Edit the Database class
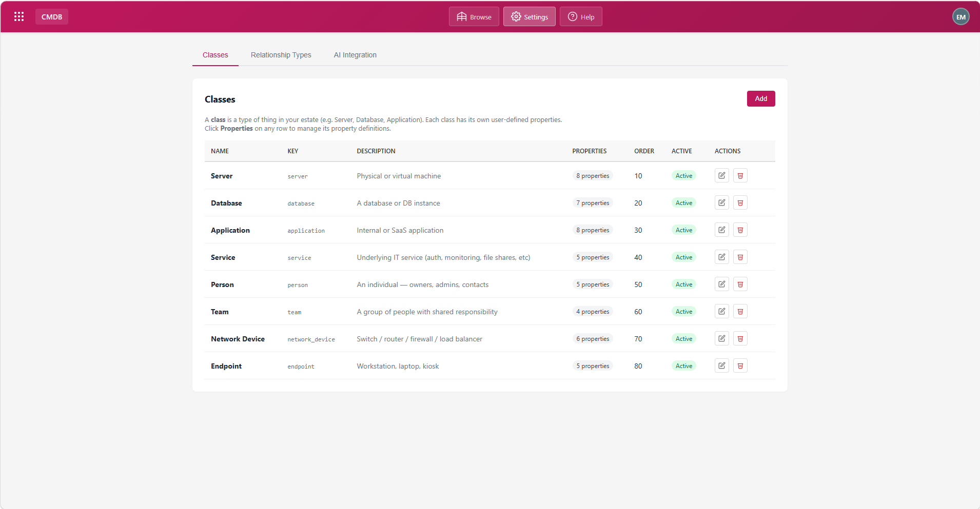 722,202
